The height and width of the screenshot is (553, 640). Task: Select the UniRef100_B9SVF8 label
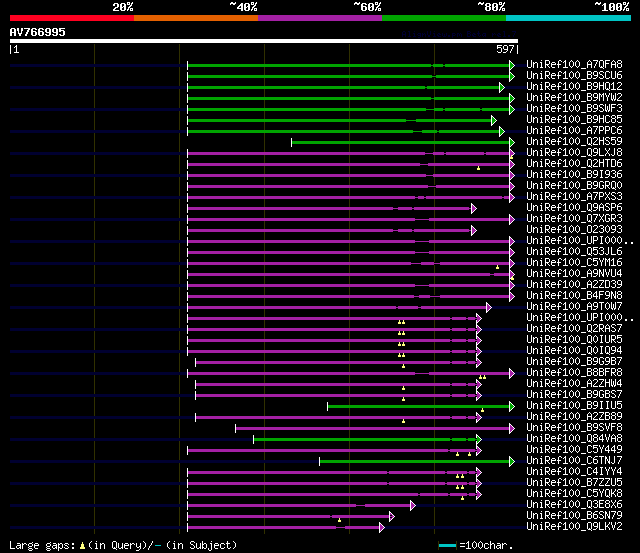(x=574, y=428)
